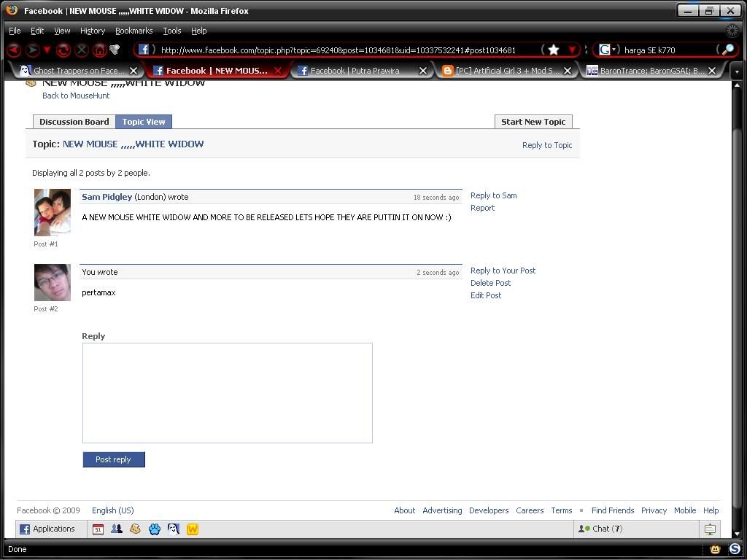
Task: Click the Start New Topic button
Action: (x=533, y=122)
